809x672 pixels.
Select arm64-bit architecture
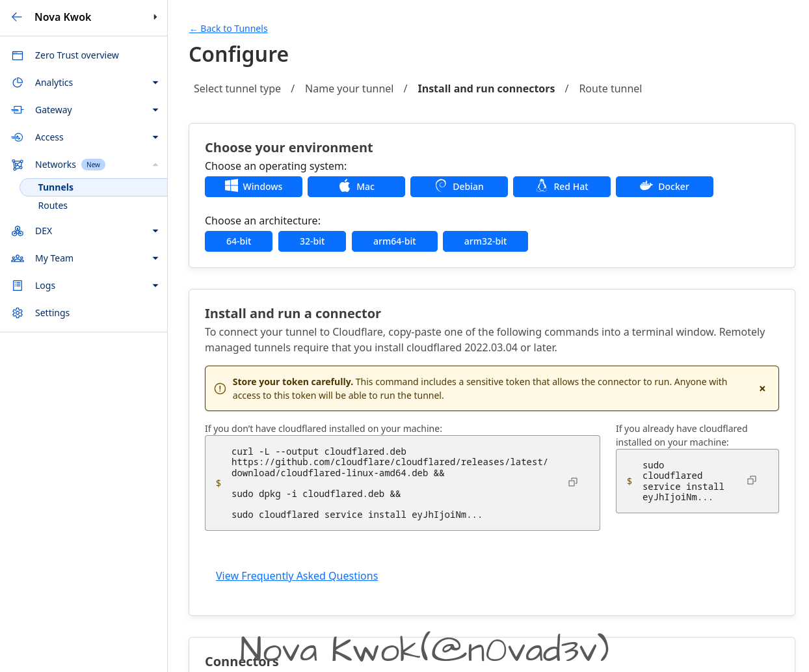395,241
